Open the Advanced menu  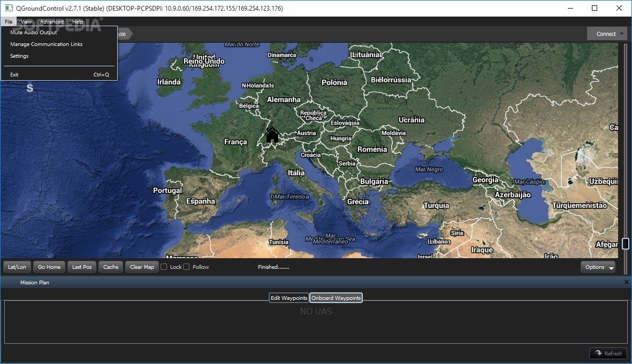(x=51, y=22)
